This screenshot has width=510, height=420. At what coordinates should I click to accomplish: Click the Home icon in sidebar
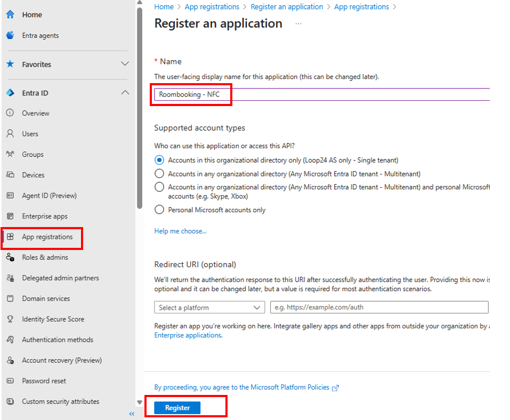click(10, 14)
